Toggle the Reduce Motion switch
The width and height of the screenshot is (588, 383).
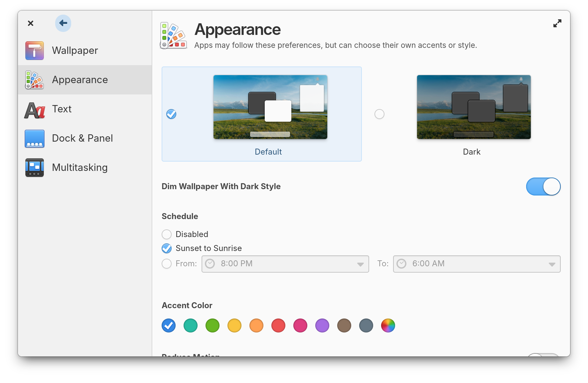click(543, 355)
